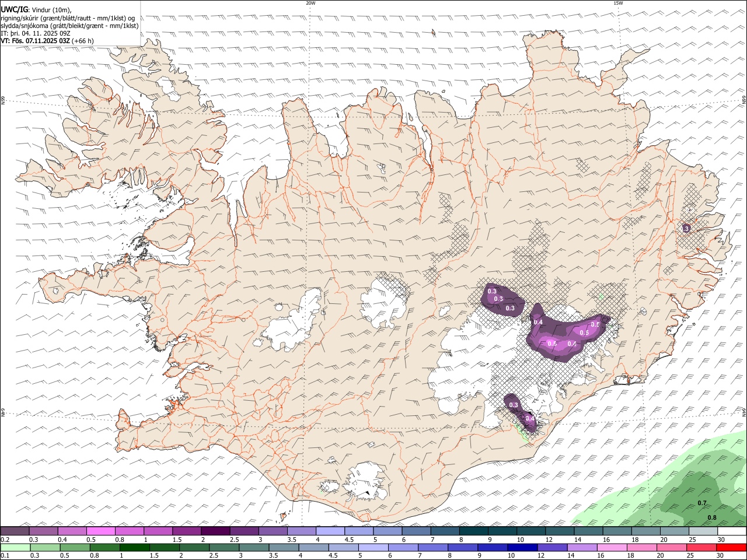Click the upper legend swatch between 0.2 and 0.3
Viewport: 747px width, 560px height.
(15, 531)
